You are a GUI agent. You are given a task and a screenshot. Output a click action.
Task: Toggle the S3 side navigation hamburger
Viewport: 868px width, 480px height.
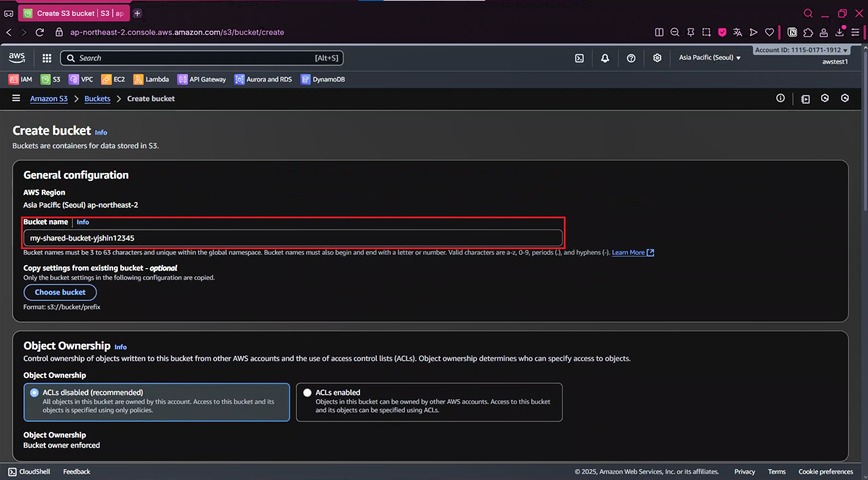pyautogui.click(x=16, y=98)
